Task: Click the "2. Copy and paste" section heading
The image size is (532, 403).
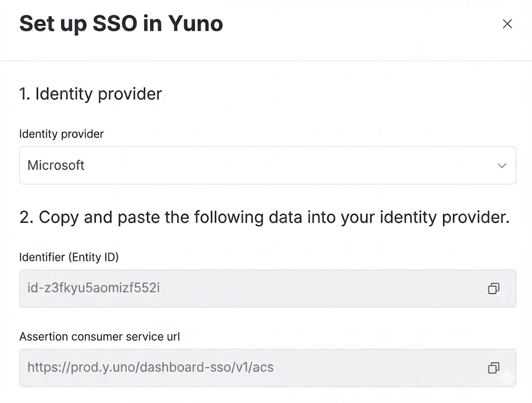Action: tap(264, 217)
